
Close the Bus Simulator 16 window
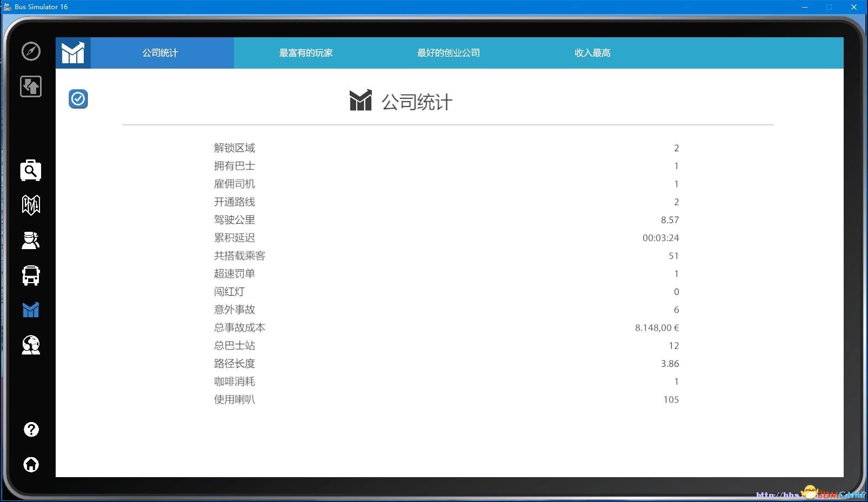(x=854, y=7)
